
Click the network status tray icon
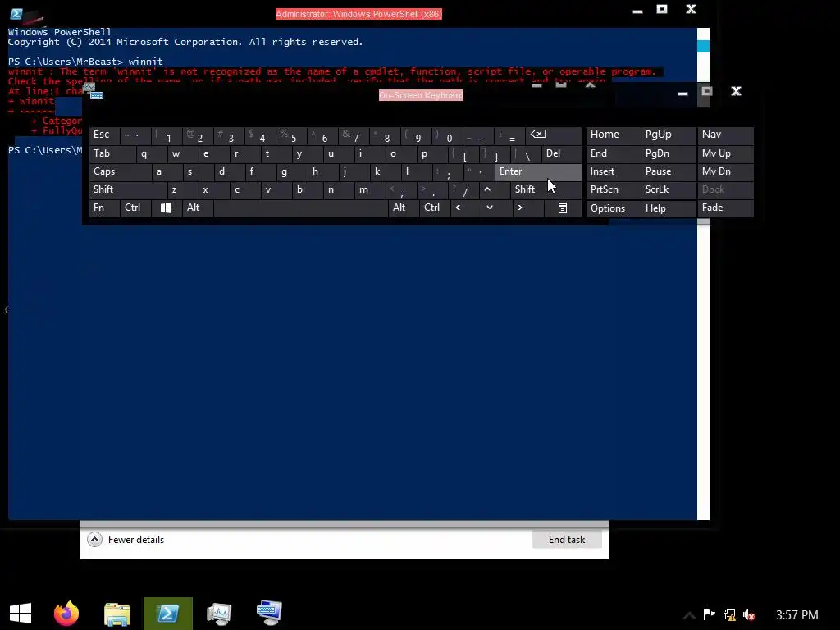(729, 614)
